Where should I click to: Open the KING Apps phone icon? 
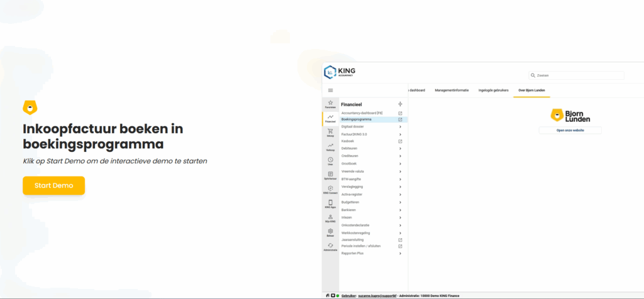330,204
